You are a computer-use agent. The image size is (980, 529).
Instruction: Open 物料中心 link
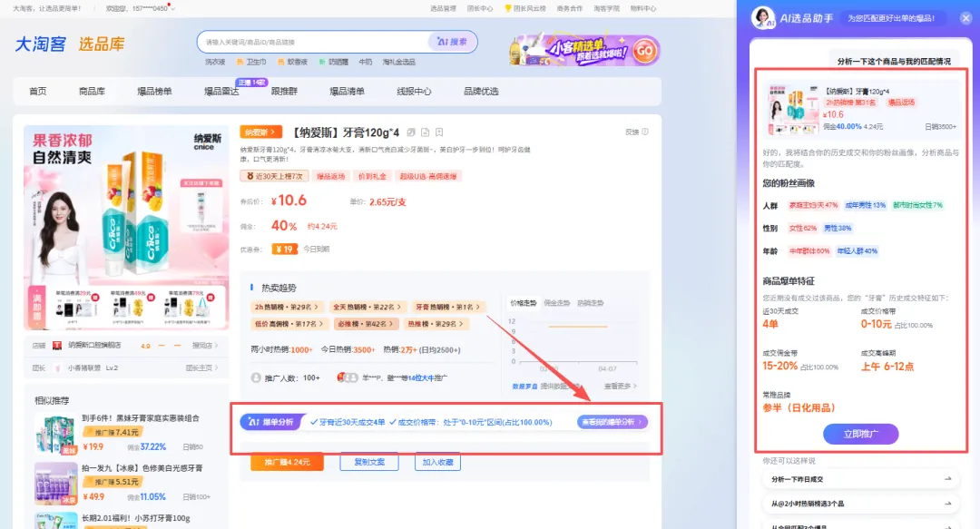(x=643, y=9)
